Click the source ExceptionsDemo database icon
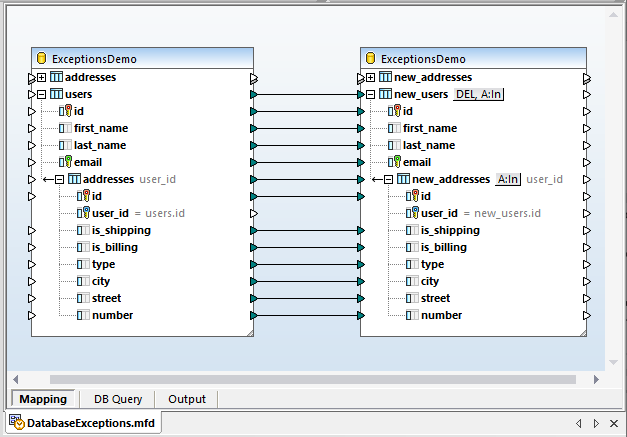 point(43,59)
